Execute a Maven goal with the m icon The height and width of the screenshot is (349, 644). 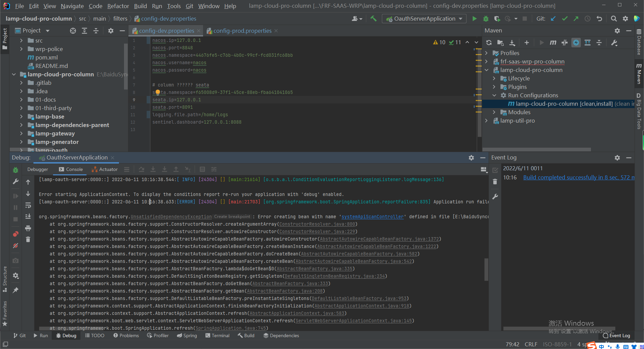tap(553, 43)
